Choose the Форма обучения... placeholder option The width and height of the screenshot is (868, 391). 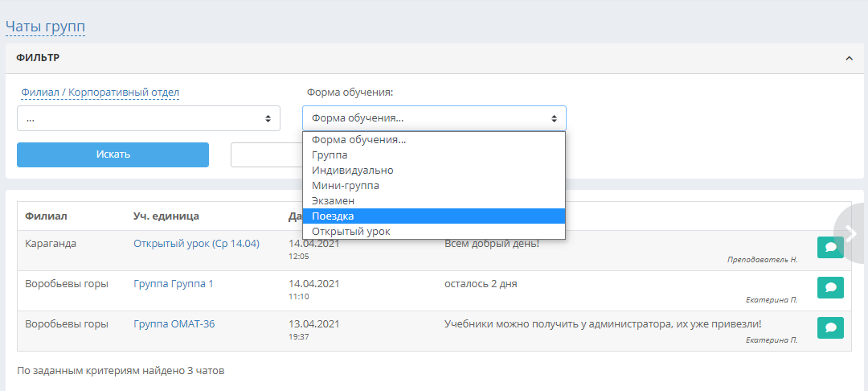click(434, 140)
